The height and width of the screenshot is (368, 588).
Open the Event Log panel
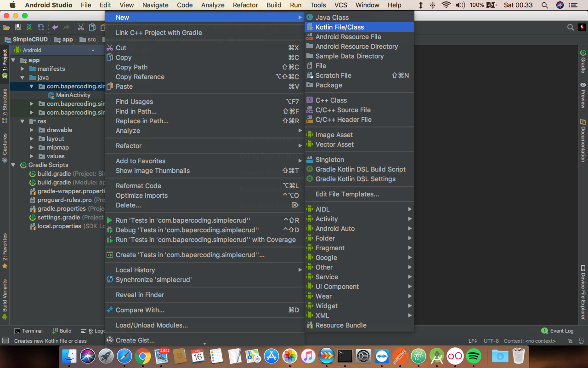(x=557, y=331)
